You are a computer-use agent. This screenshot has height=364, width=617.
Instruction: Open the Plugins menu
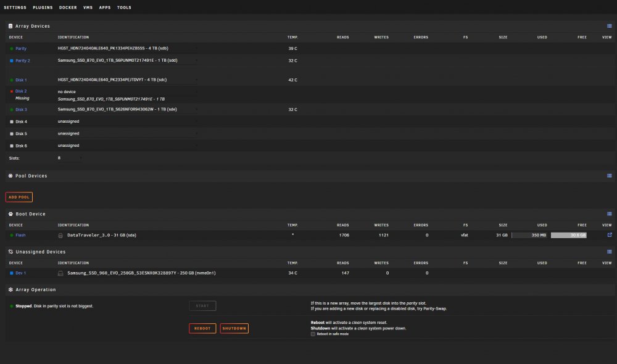pos(43,7)
